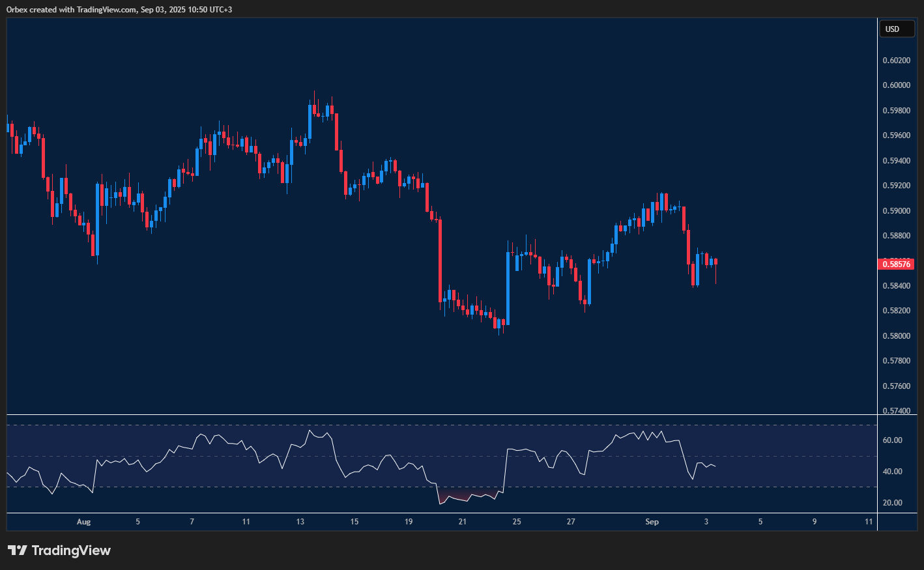Click the 0.58400 price axis label
This screenshot has width=924, height=570.
click(897, 285)
